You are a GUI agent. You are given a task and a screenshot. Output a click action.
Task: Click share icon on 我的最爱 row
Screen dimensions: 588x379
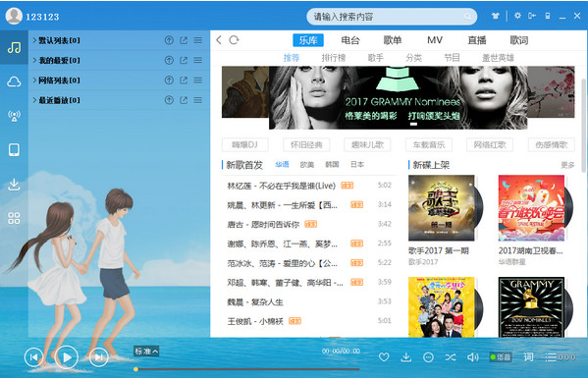184,61
